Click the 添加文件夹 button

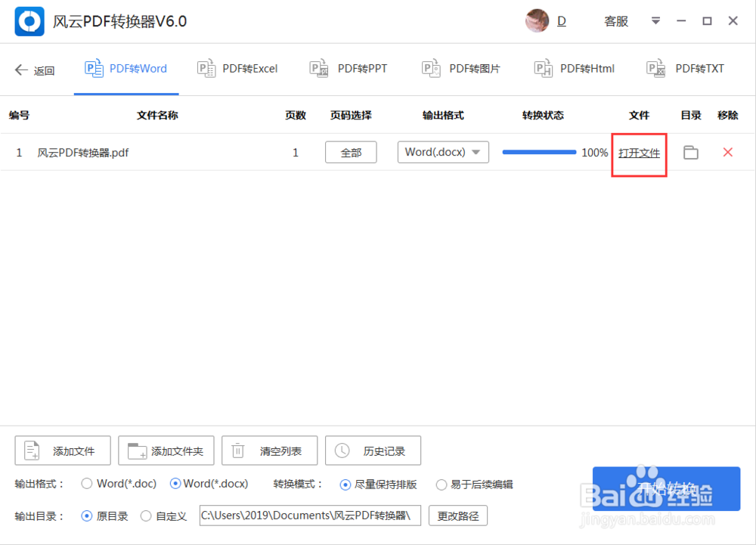tap(166, 451)
